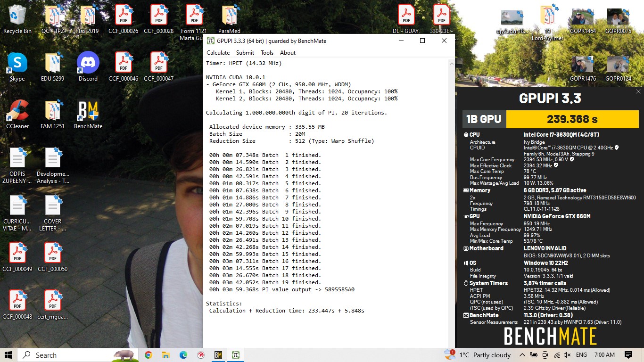The image size is (644, 362).
Task: Switch to GPUPI from the taskbar
Action: (236, 355)
